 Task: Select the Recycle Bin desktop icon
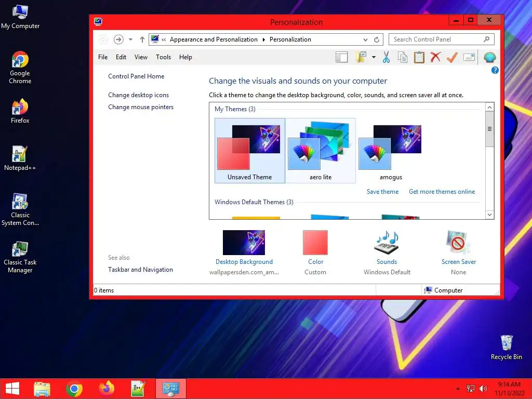coord(506,348)
